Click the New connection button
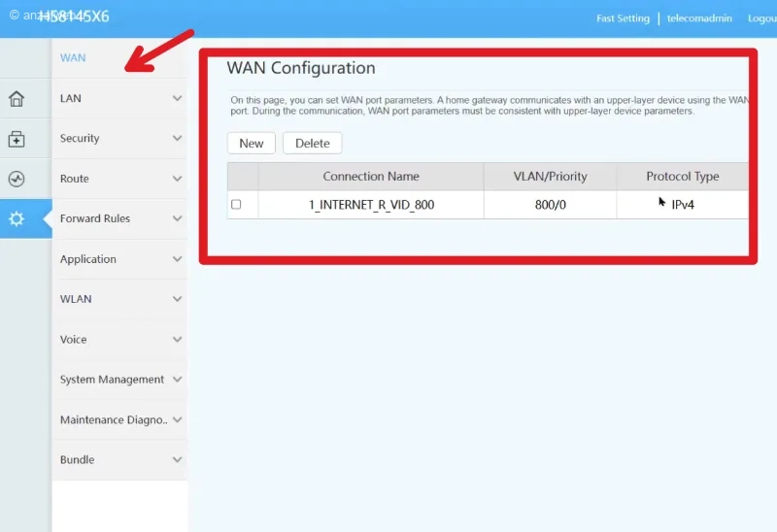This screenshot has width=777, height=532. [x=252, y=143]
